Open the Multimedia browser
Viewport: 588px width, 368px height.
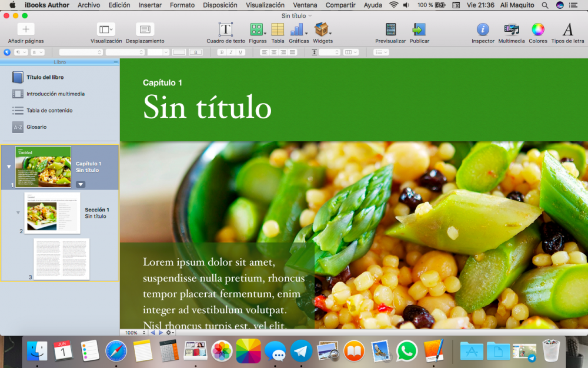[x=512, y=29]
